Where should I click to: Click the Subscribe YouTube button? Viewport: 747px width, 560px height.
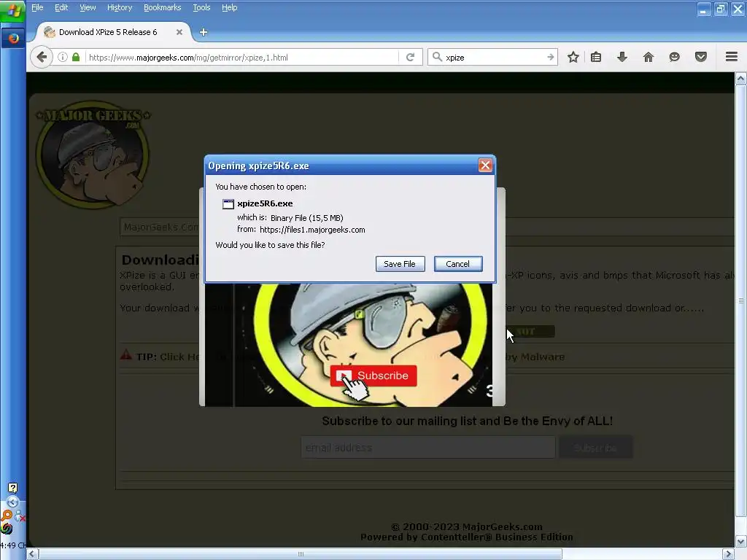click(373, 376)
